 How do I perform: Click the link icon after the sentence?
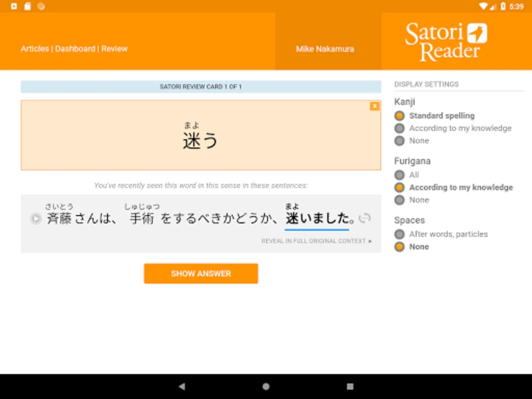coord(365,218)
